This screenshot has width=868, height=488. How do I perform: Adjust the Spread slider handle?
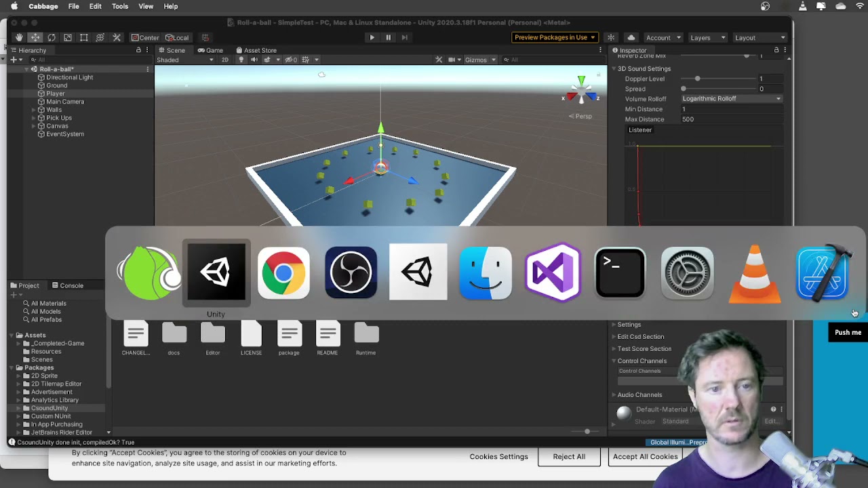684,89
